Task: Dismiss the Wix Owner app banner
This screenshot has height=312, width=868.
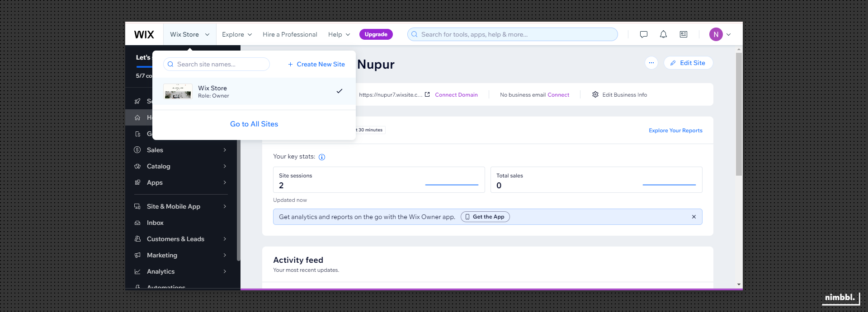Action: click(x=694, y=217)
